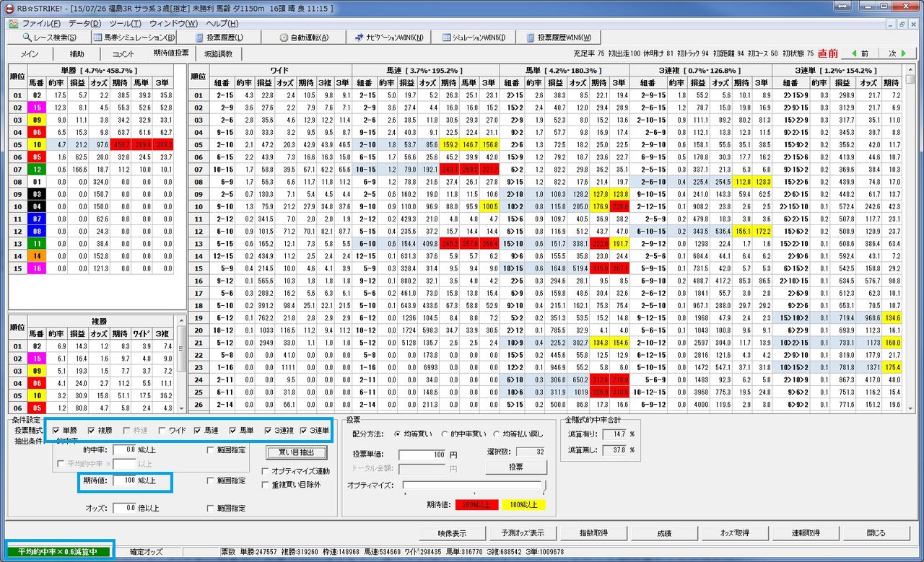The width and height of the screenshot is (924, 562).
Task: Click the 予測オッズ表示 button
Action: [523, 533]
